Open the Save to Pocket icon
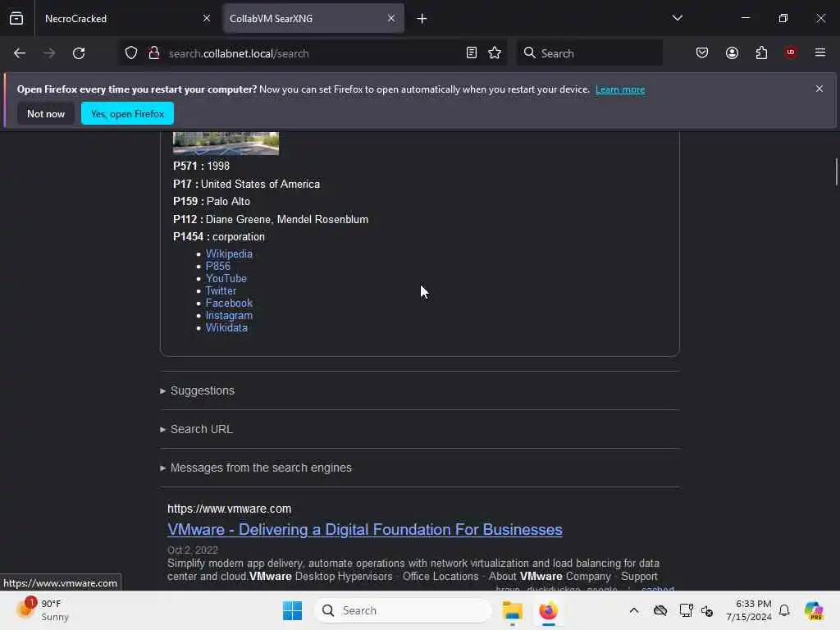 coord(702,52)
